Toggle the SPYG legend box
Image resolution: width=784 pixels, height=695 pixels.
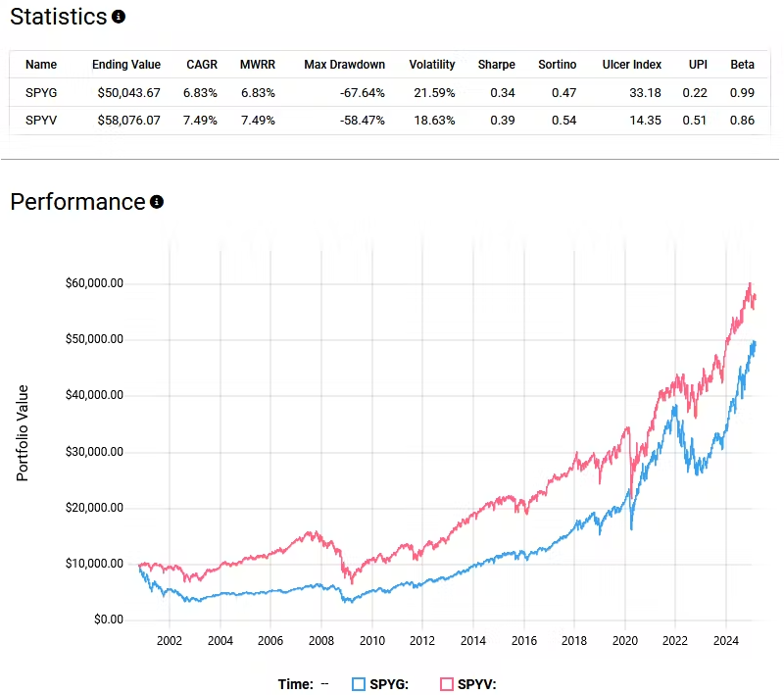tap(359, 684)
